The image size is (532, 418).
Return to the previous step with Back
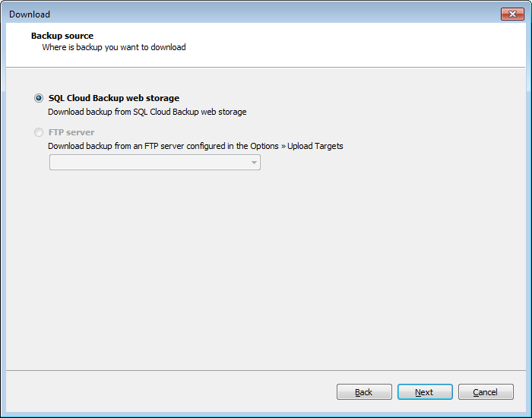tap(364, 392)
